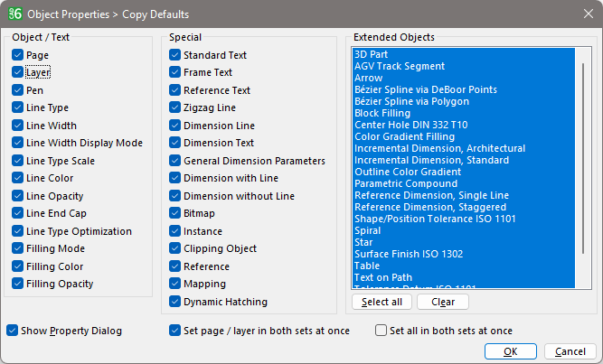Toggle the Dynamic Hatching checkbox
Image resolution: width=603 pixels, height=364 pixels.
(175, 302)
